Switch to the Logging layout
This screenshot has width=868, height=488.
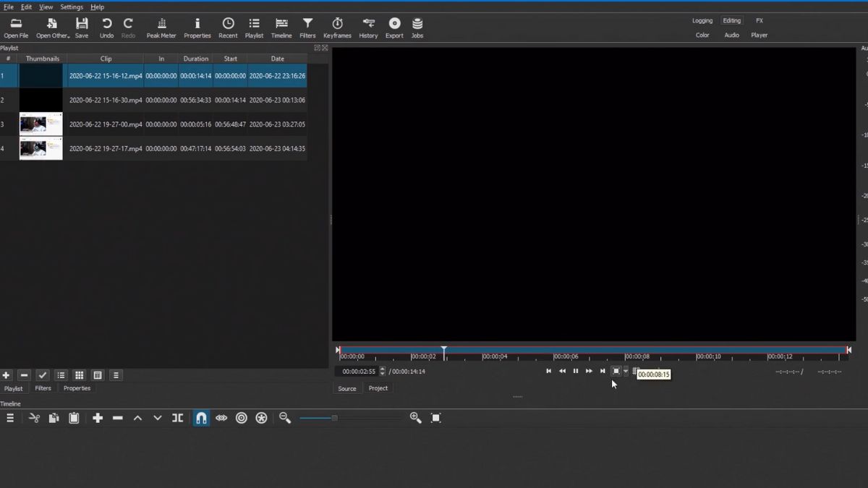tap(702, 21)
